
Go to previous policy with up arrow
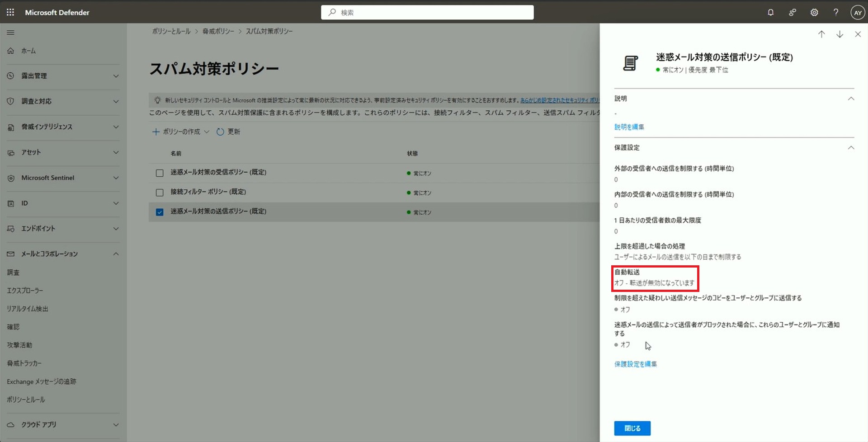821,34
